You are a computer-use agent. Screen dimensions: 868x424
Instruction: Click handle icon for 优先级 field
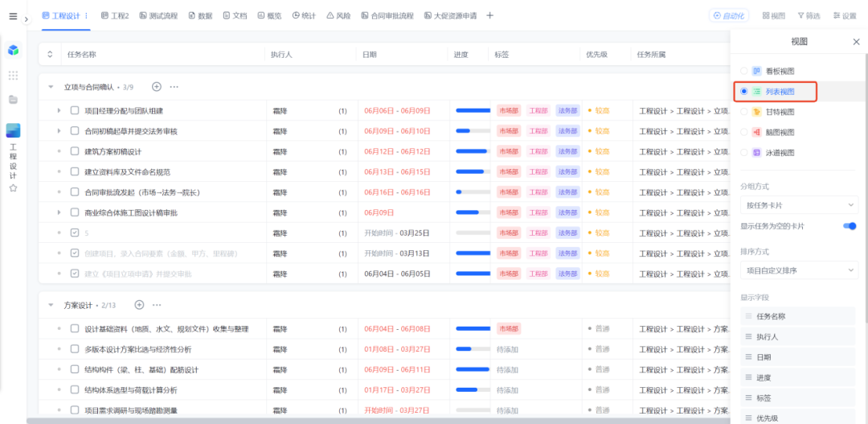748,418
